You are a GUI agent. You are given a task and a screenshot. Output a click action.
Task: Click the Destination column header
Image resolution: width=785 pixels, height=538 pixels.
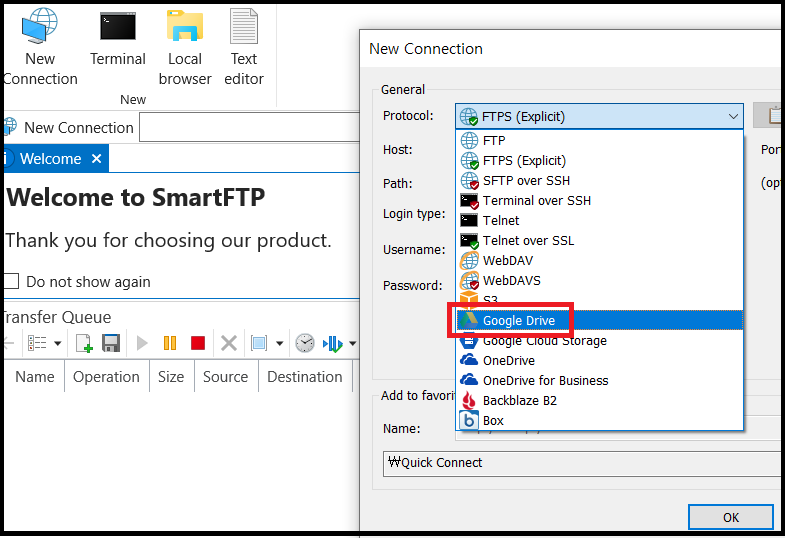[x=305, y=377]
